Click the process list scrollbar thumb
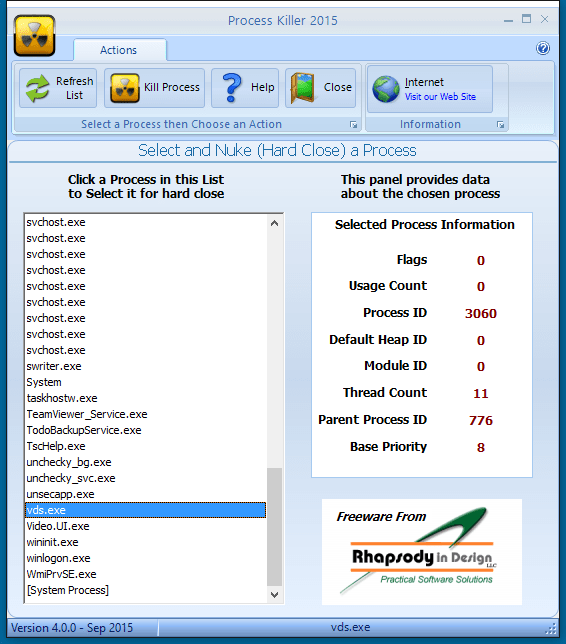The width and height of the screenshot is (566, 644). point(274,527)
